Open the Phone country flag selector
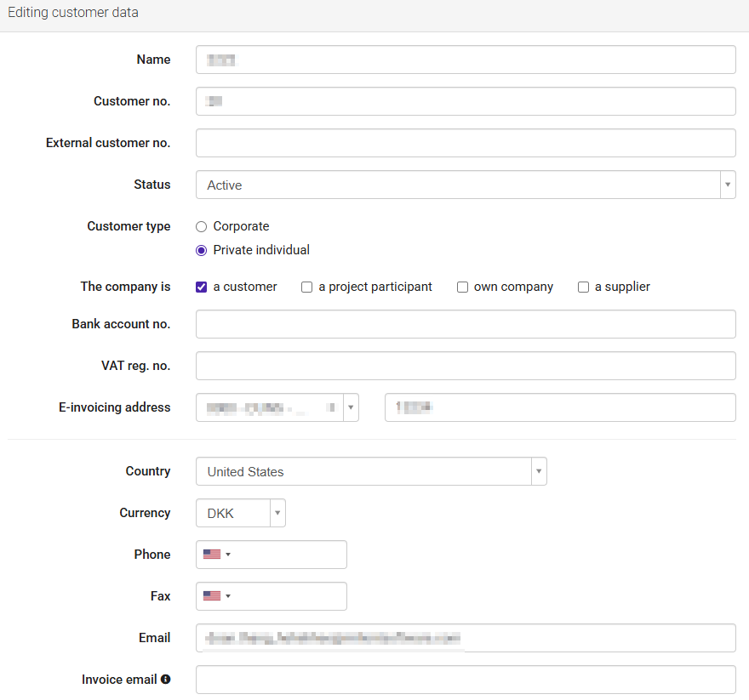 point(217,555)
